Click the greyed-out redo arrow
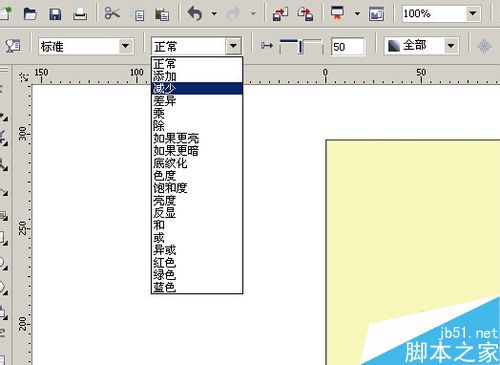 (234, 14)
